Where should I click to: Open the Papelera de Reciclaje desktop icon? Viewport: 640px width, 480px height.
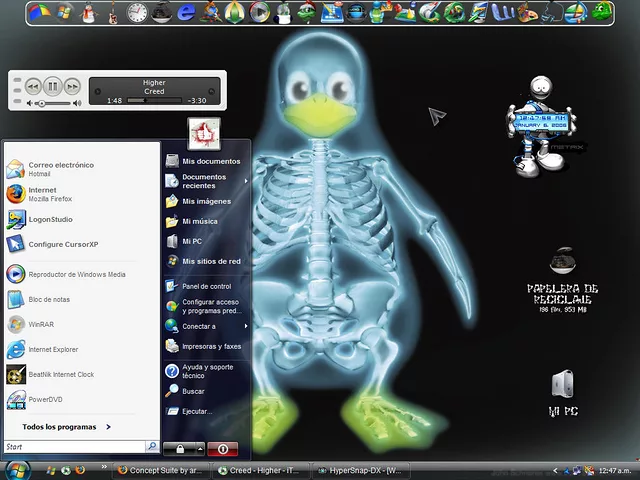[x=561, y=266]
